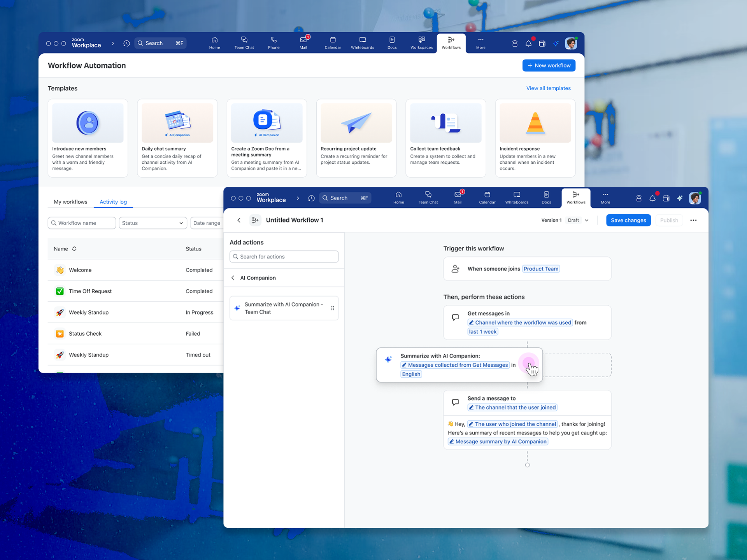Click Search box in front window title bar

[345, 198]
